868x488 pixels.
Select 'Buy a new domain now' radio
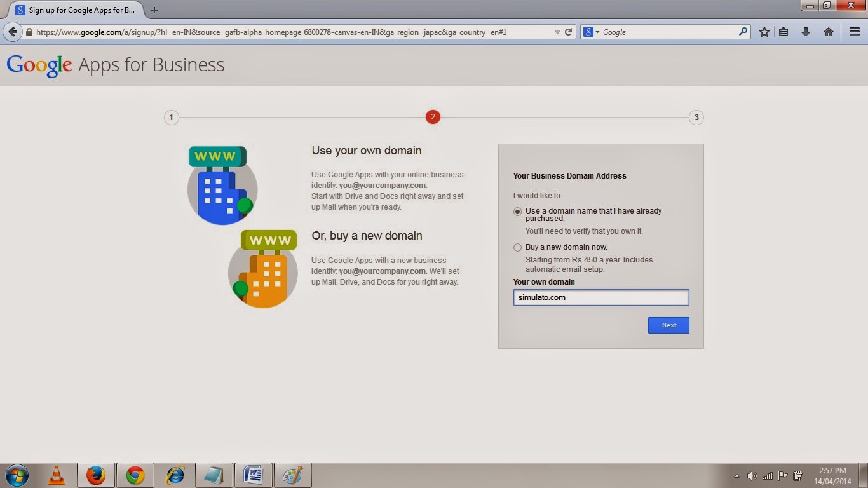point(517,247)
